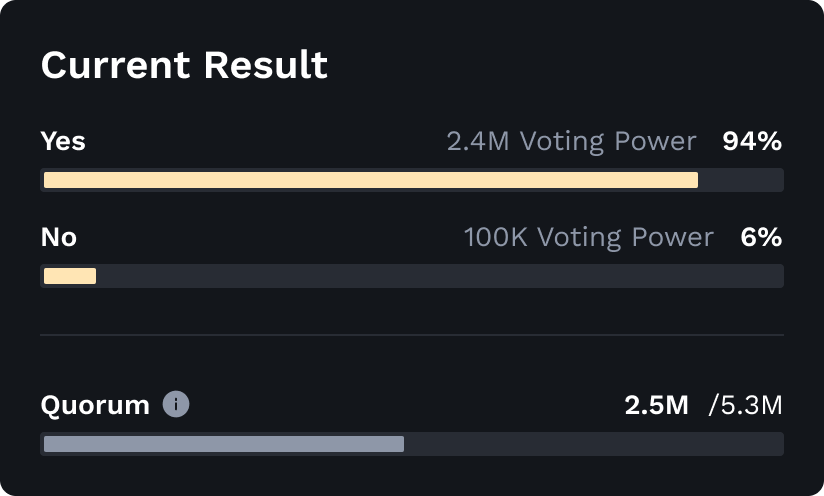This screenshot has width=824, height=496.
Task: Click the 2.5M quorum count
Action: [656, 405]
